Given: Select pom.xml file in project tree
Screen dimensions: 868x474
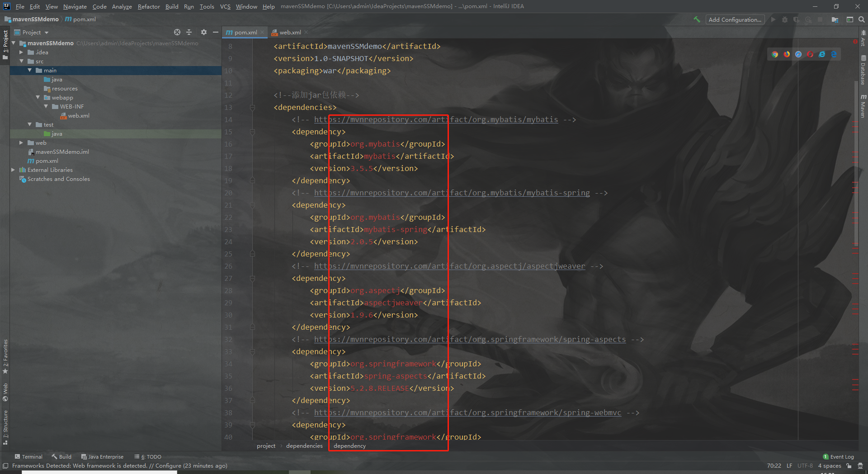Looking at the screenshot, I should pos(43,161).
